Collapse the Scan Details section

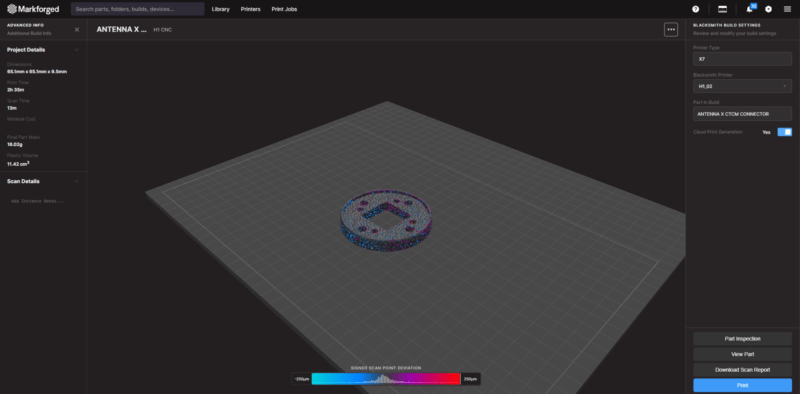[77, 181]
